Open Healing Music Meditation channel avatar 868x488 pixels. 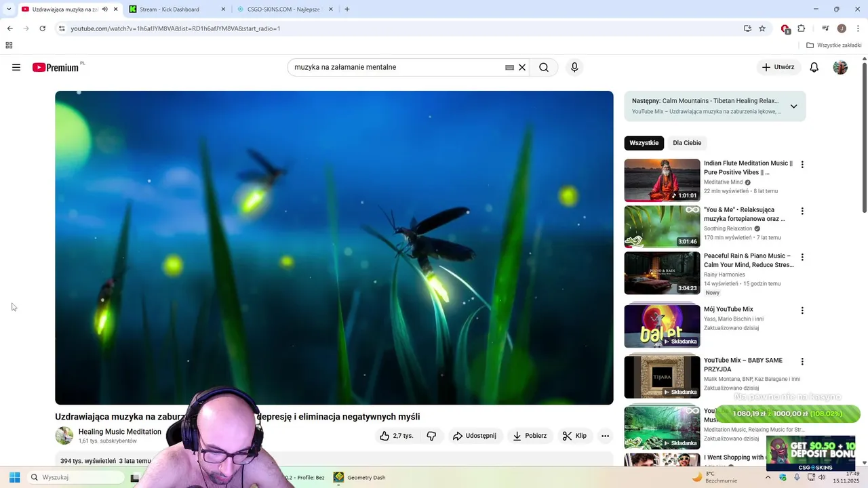pos(64,436)
